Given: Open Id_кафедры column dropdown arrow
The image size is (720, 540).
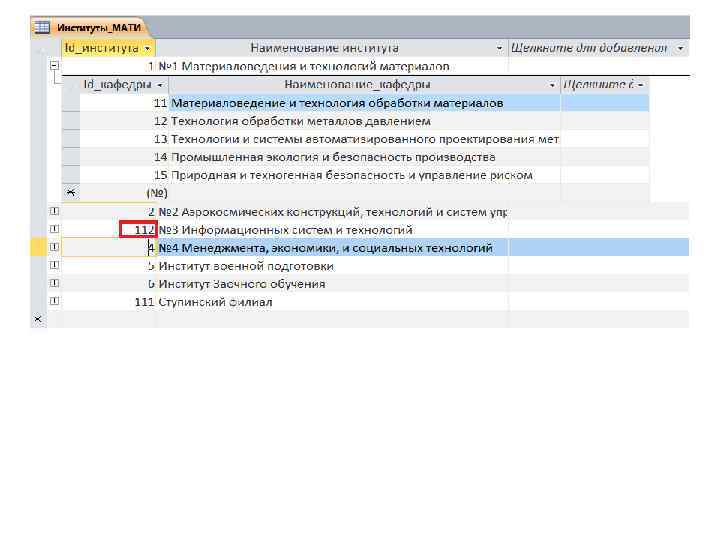Looking at the screenshot, I should coord(160,85).
